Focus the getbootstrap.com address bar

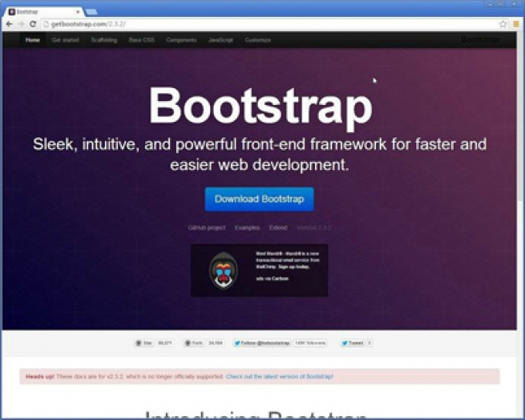point(268,24)
